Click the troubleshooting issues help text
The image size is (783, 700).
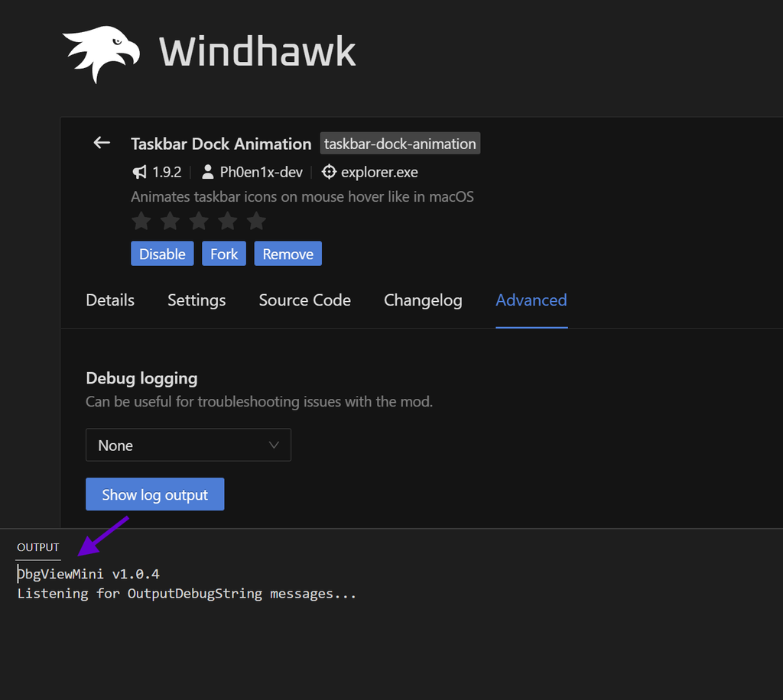click(259, 402)
